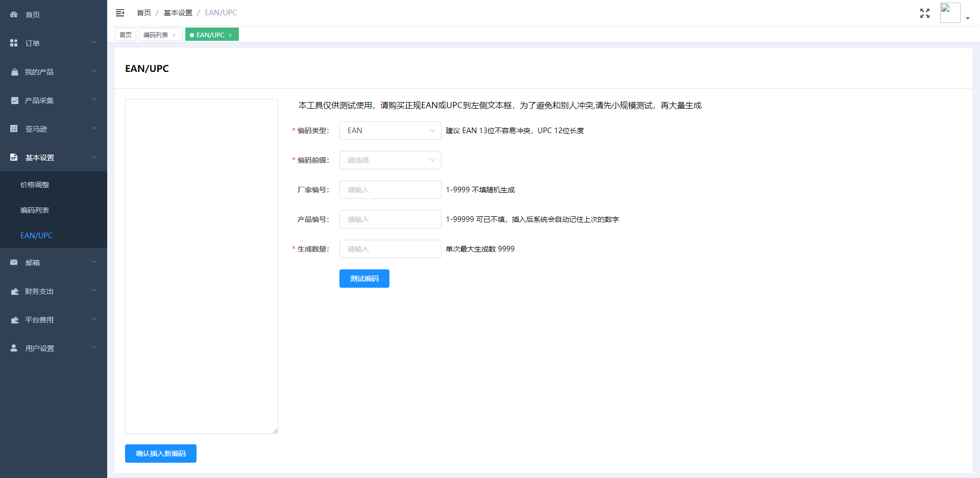Switch to the 编码列表 tab
This screenshot has width=980, height=478.
point(156,35)
